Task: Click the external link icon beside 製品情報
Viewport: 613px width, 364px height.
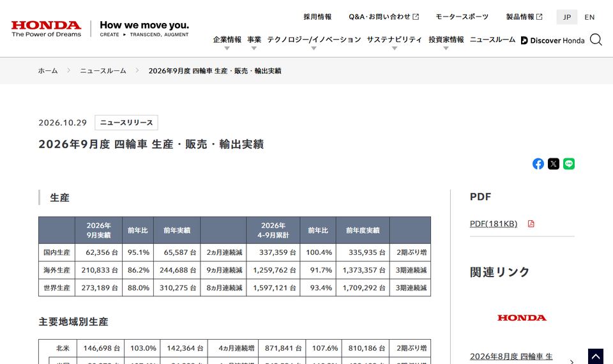Action: coord(539,17)
